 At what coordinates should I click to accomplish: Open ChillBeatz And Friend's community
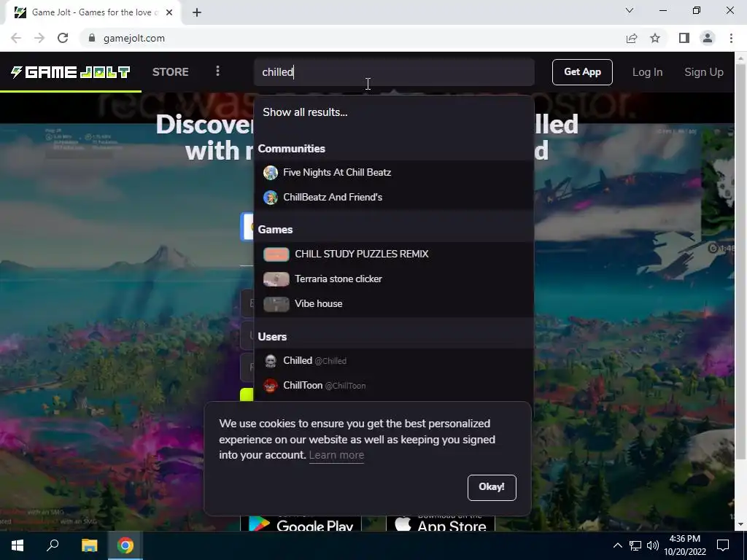click(394, 197)
